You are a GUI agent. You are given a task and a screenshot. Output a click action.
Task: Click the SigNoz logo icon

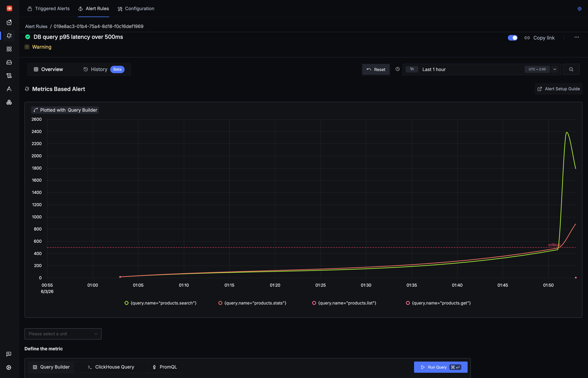[x=9, y=8]
